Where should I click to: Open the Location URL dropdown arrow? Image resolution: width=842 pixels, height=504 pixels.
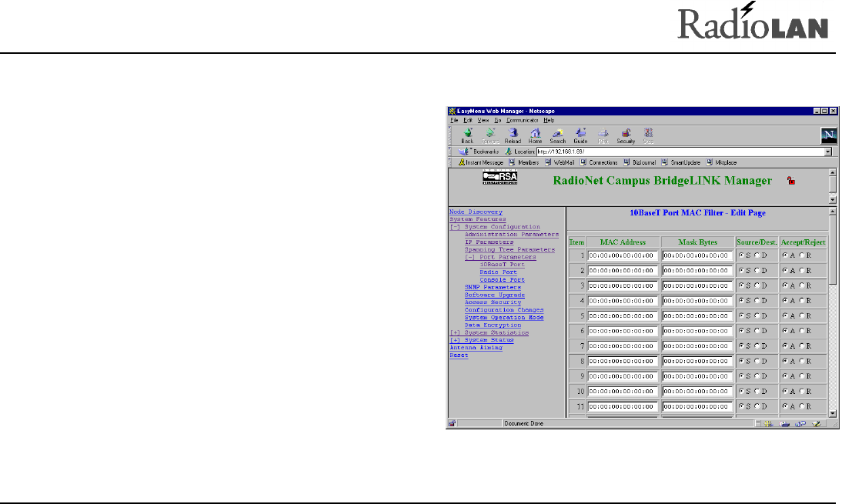pos(828,152)
